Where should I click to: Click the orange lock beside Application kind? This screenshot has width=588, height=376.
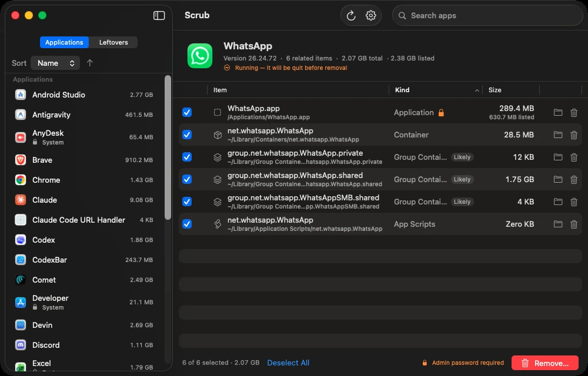441,112
